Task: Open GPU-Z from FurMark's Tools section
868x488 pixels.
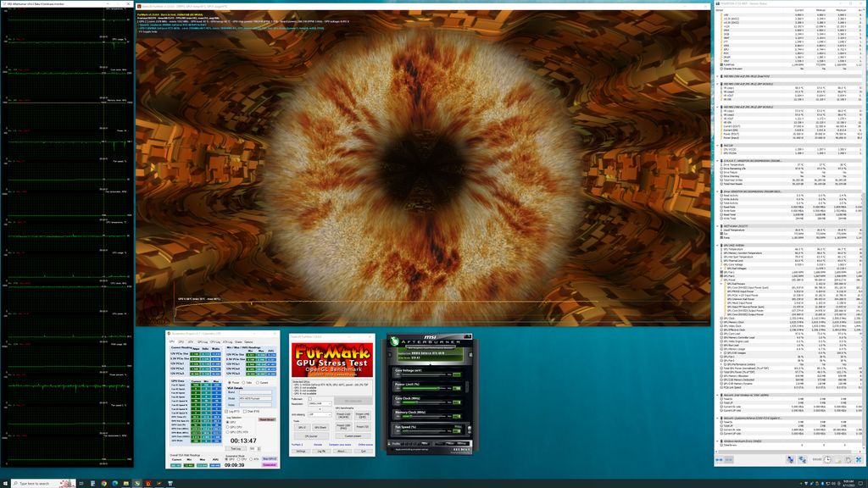Action: (x=301, y=426)
